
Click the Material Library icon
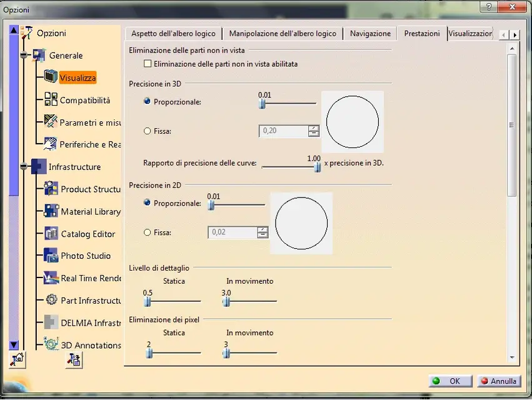coord(51,211)
